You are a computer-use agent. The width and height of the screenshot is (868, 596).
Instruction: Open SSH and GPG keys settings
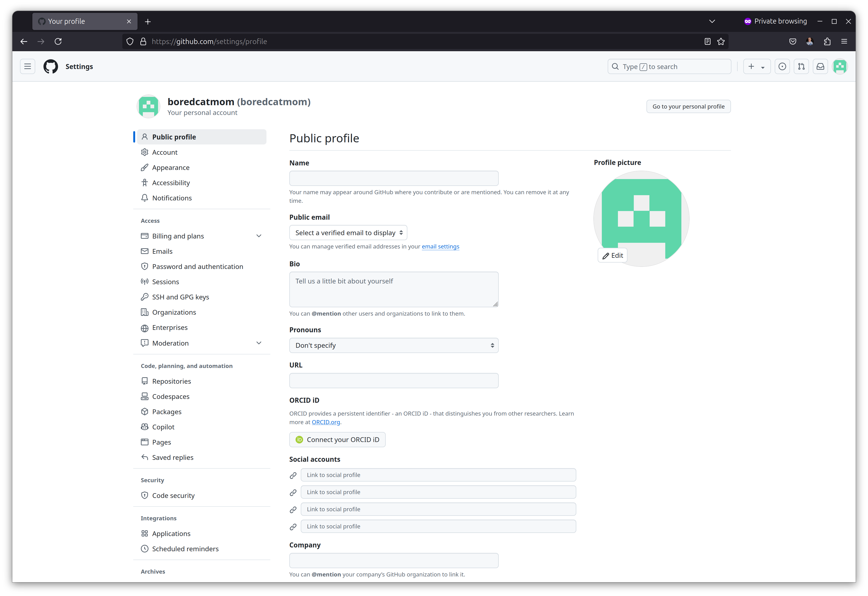click(201, 297)
